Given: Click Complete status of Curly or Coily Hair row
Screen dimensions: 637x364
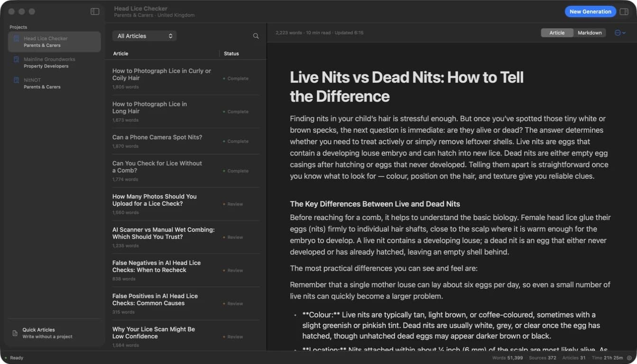Looking at the screenshot, I should [x=236, y=79].
